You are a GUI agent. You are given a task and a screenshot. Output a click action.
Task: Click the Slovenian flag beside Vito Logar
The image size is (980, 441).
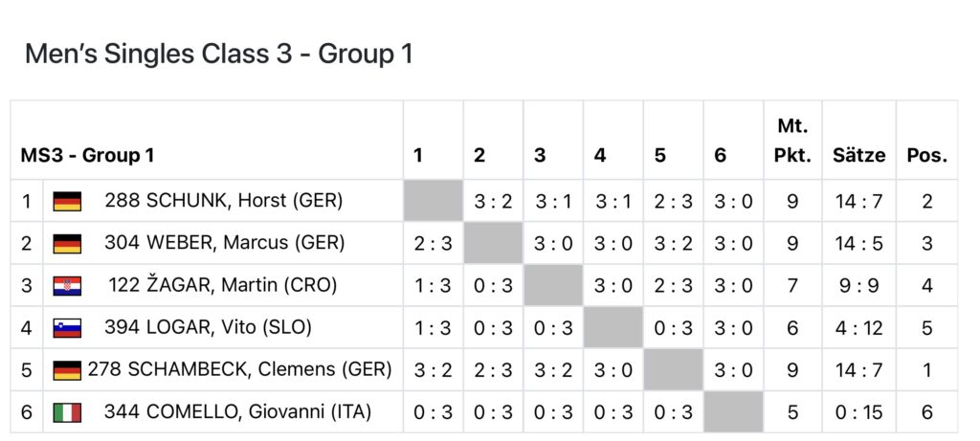pos(67,327)
